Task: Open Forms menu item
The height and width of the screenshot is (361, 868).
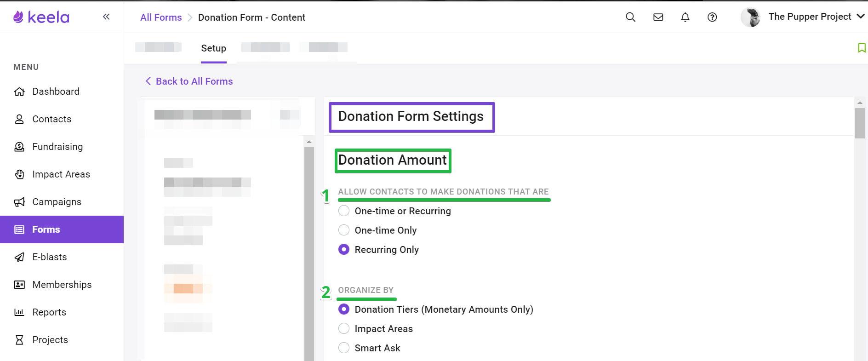Action: (62, 229)
